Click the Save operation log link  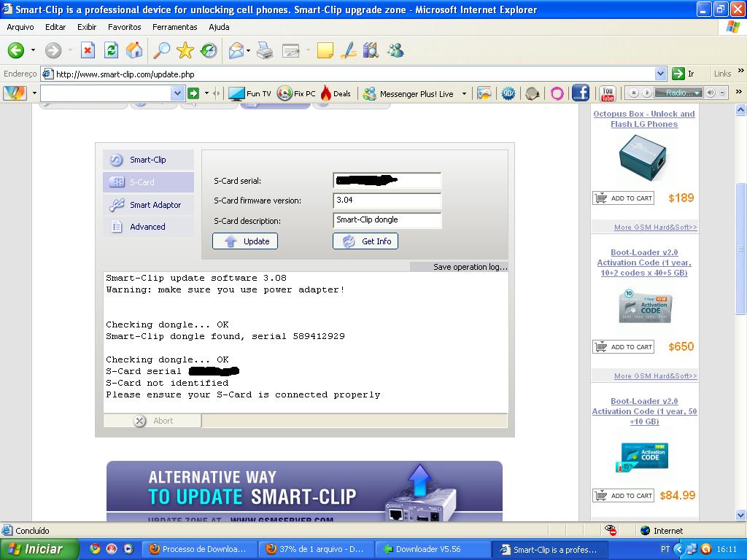tap(470, 267)
